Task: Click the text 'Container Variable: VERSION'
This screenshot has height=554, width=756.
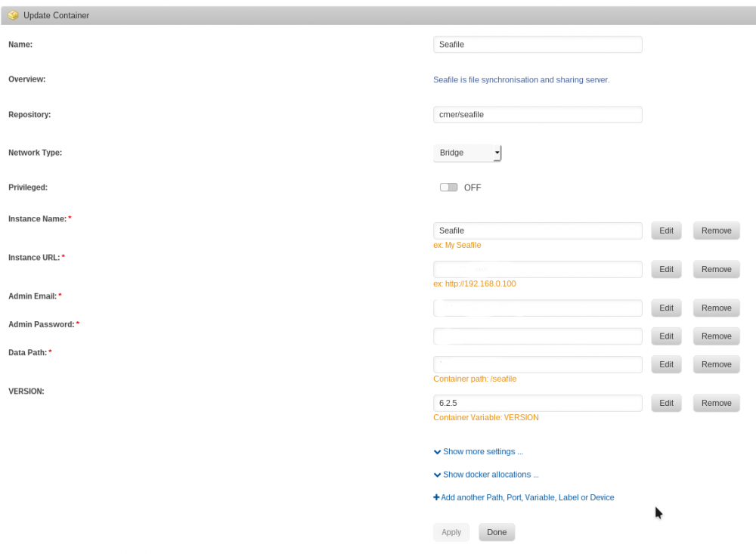Action: (486, 417)
